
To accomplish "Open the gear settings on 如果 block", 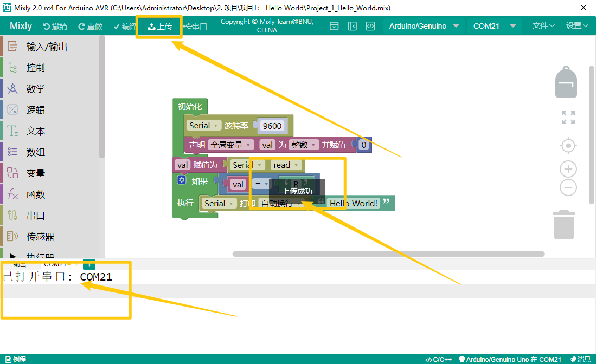I will 182,180.
